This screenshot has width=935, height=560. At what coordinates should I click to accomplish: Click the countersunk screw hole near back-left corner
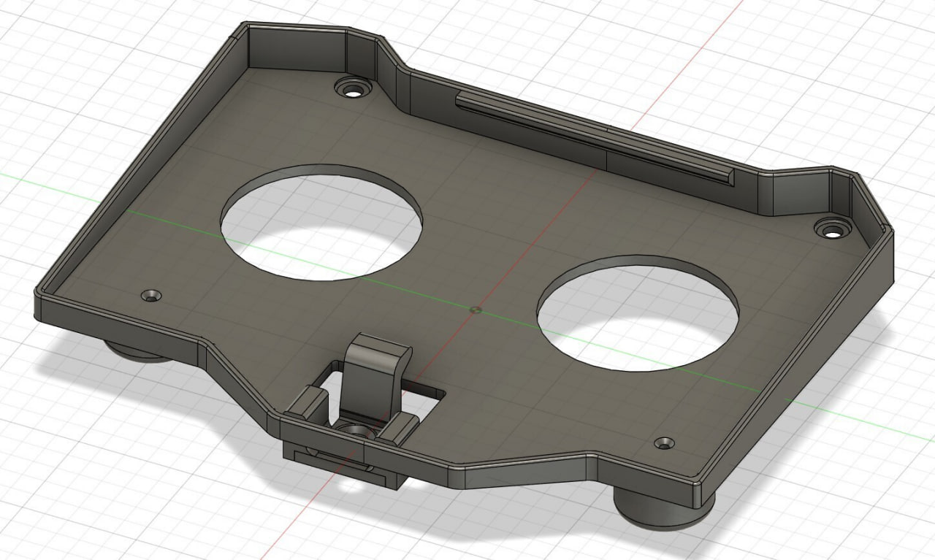click(x=355, y=91)
